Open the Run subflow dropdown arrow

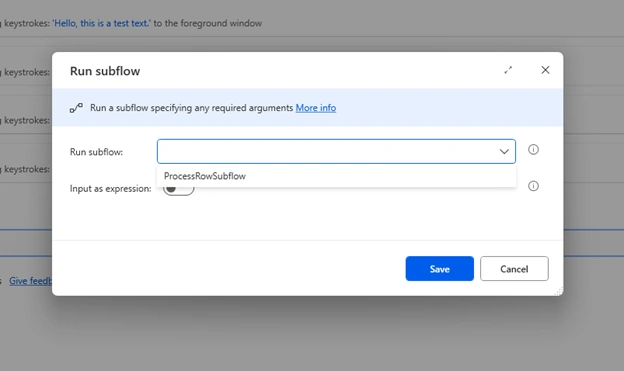(504, 152)
